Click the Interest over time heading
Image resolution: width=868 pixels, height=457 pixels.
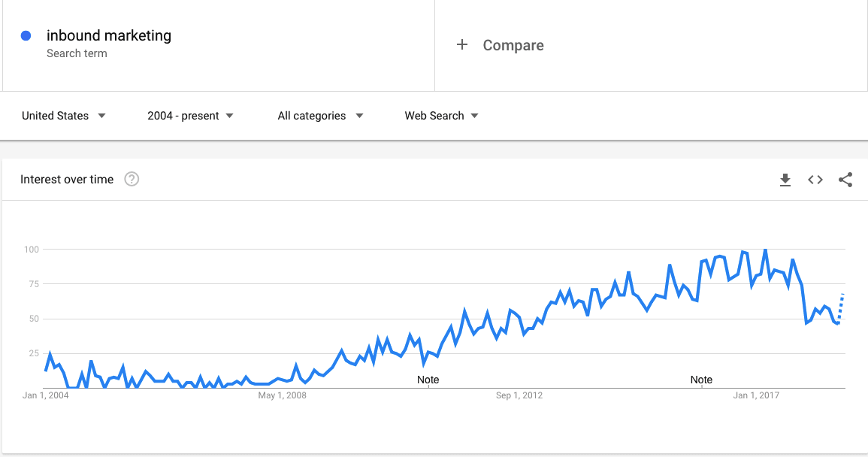[67, 180]
